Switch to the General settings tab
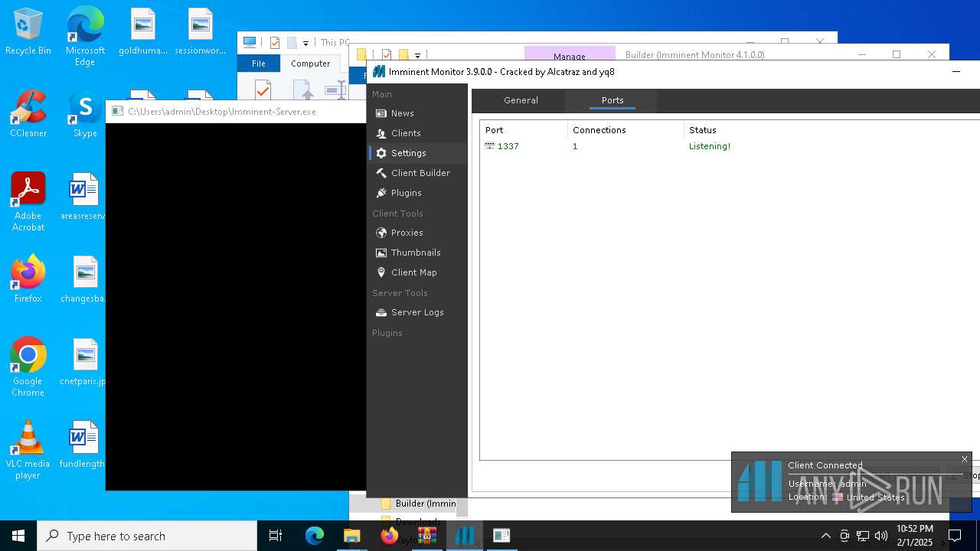 point(521,100)
